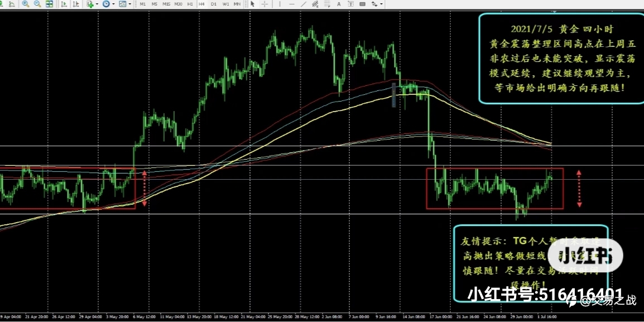Switch to line chart display
This screenshot has height=322, width=644.
(12, 4)
